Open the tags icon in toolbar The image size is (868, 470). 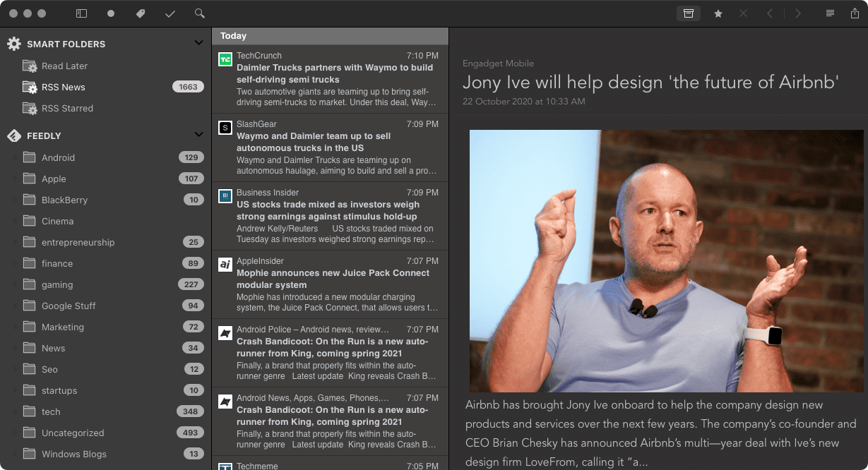click(141, 13)
